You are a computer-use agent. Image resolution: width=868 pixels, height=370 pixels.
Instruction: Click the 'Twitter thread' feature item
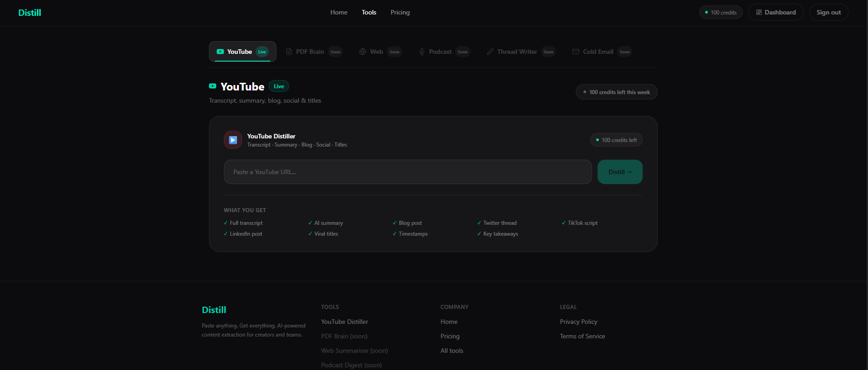(x=497, y=223)
